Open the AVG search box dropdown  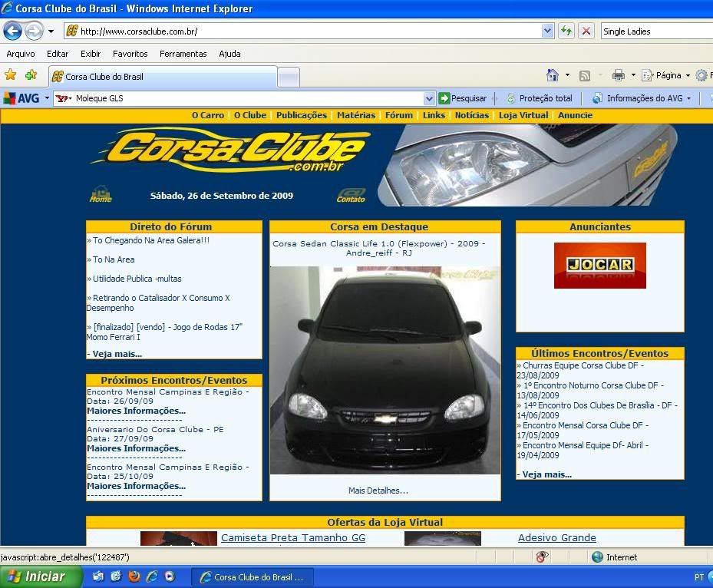point(429,98)
